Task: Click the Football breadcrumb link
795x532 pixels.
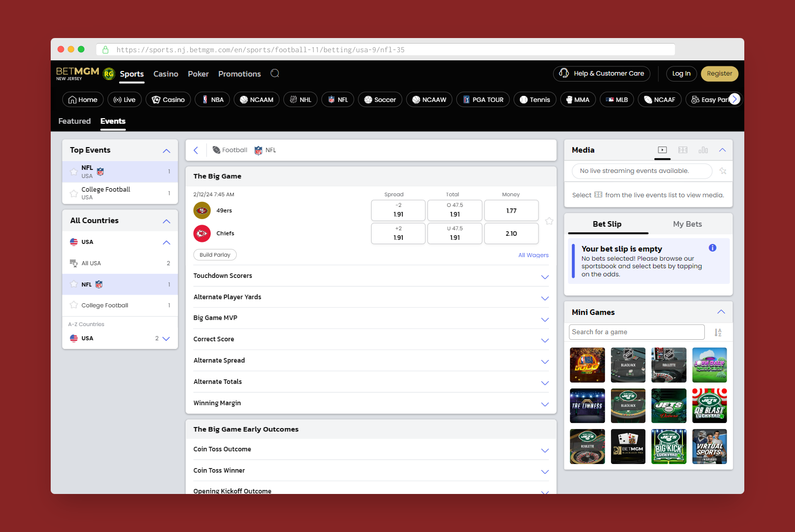Action: click(230, 150)
